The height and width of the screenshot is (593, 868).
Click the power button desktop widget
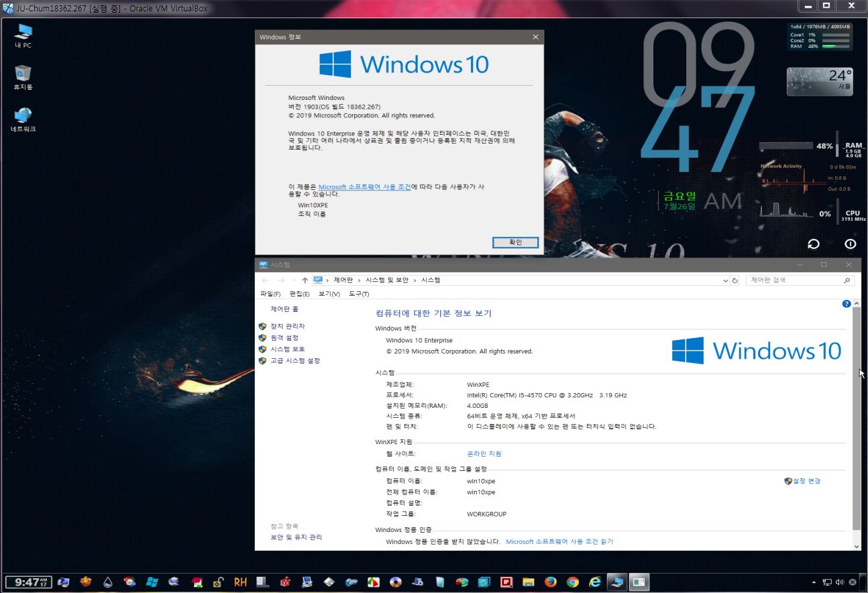(850, 244)
